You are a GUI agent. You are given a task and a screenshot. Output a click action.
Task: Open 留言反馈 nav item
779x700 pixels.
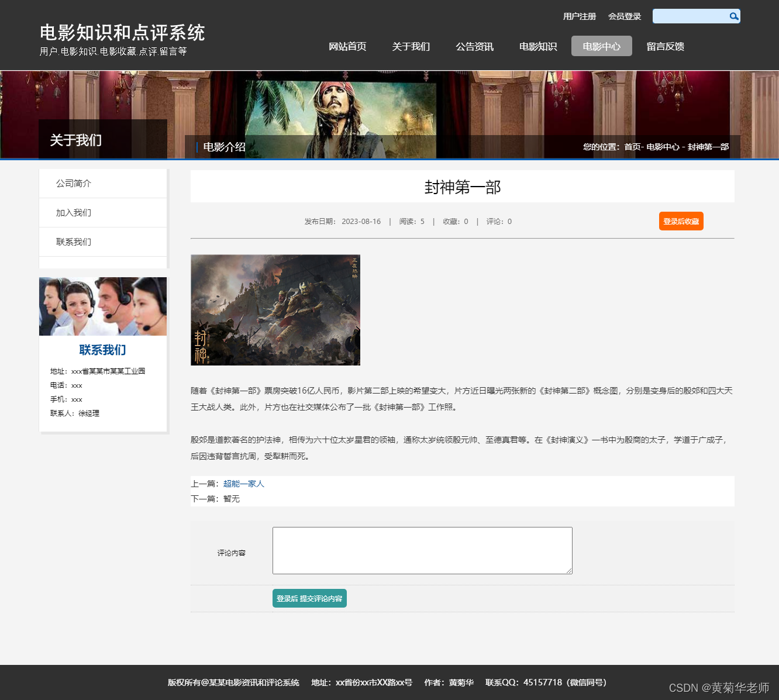(x=665, y=46)
